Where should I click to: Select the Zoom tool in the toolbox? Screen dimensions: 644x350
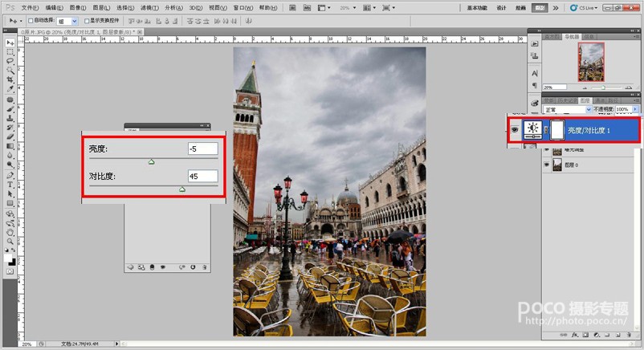click(x=10, y=242)
